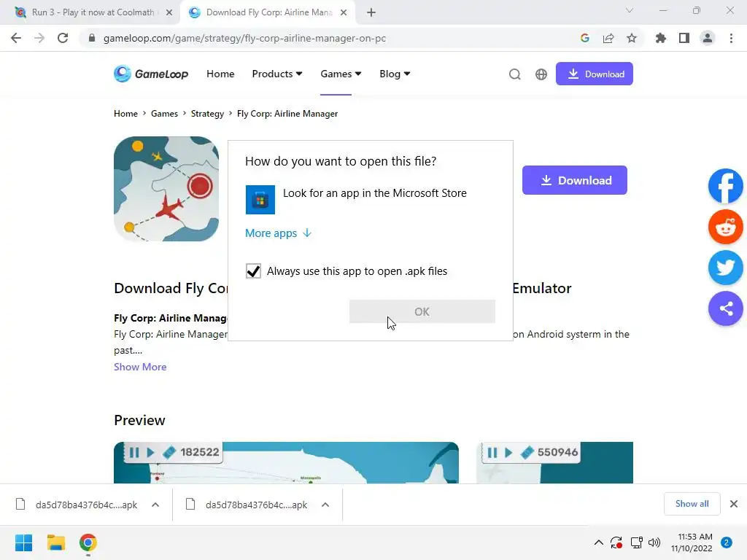The width and height of the screenshot is (747, 560).
Task: View site info via the padlock icon
Action: click(92, 38)
